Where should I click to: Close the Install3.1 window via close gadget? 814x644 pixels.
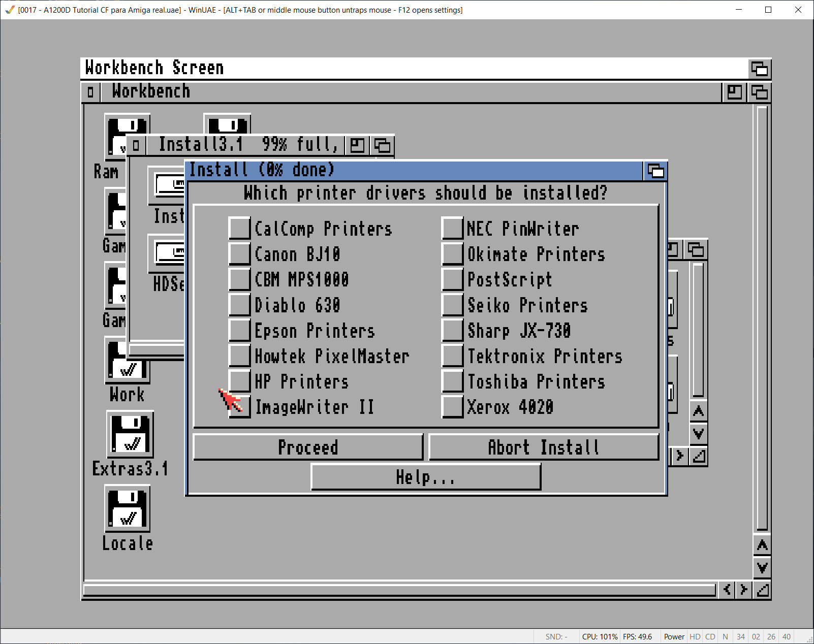tap(136, 145)
